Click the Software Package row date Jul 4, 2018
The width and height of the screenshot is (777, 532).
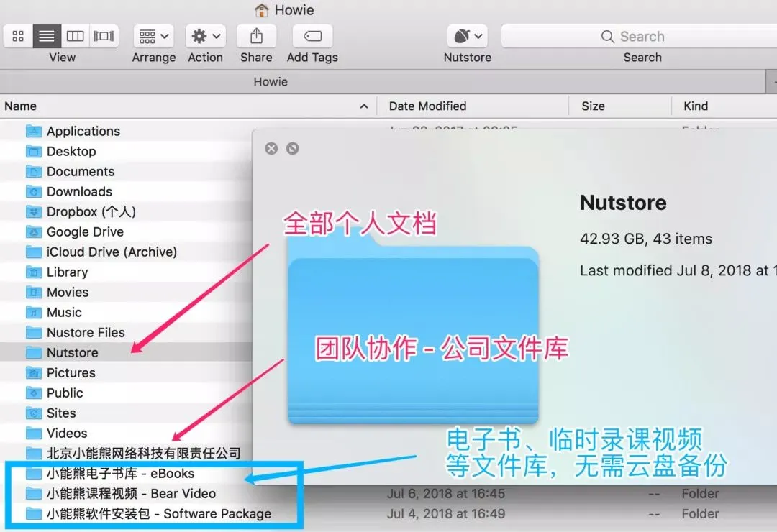pos(446,514)
